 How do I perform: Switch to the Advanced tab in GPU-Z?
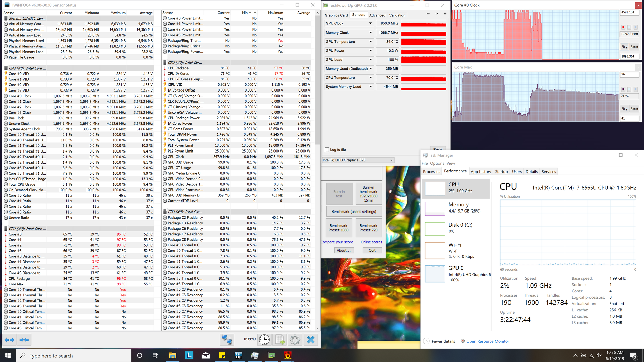pyautogui.click(x=377, y=15)
